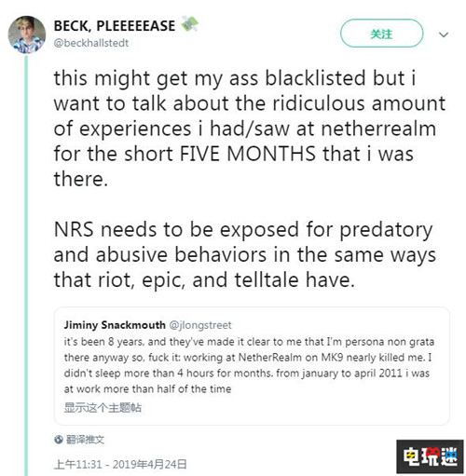Click the main tweet text about netherrealm
Image resolution: width=466 pixels, height=476 pixels.
[250, 129]
